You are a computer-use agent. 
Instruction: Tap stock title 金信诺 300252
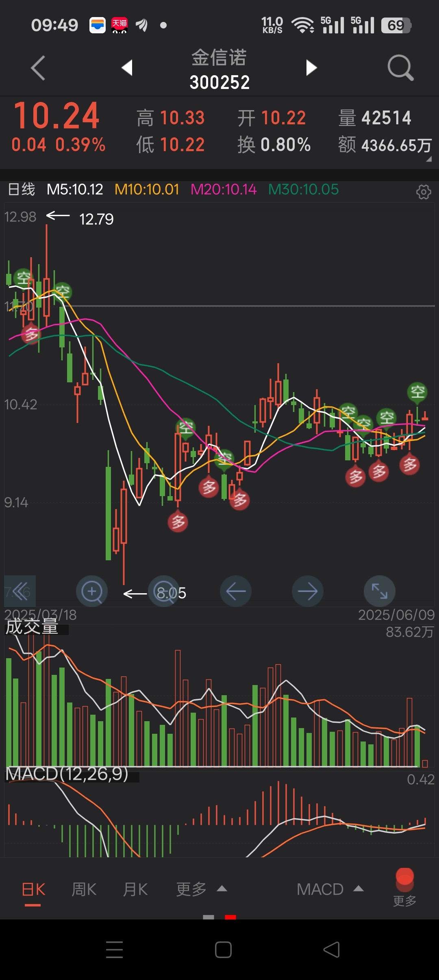click(x=219, y=69)
